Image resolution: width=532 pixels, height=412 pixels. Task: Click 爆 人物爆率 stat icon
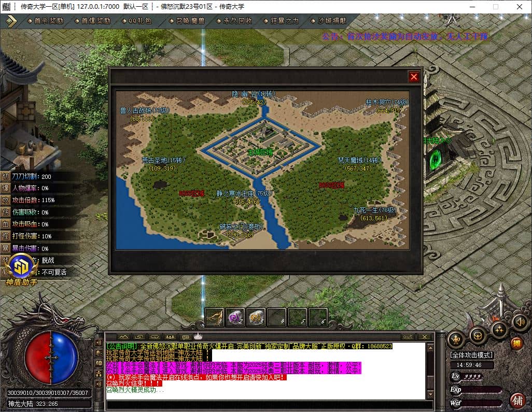(5, 188)
